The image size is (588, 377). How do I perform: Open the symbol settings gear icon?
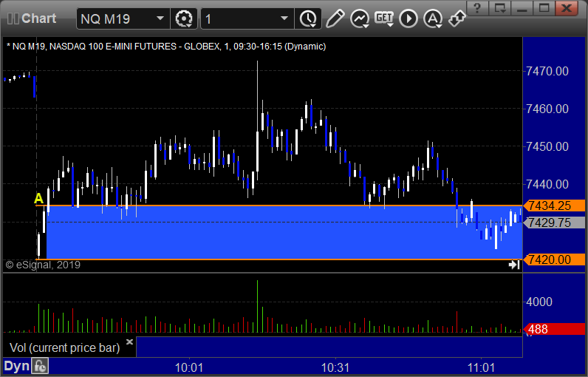point(184,18)
